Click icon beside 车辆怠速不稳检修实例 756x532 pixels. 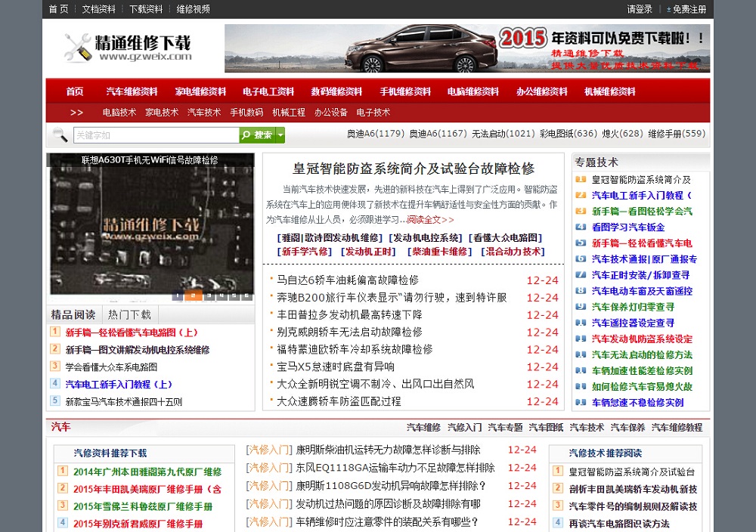581,402
